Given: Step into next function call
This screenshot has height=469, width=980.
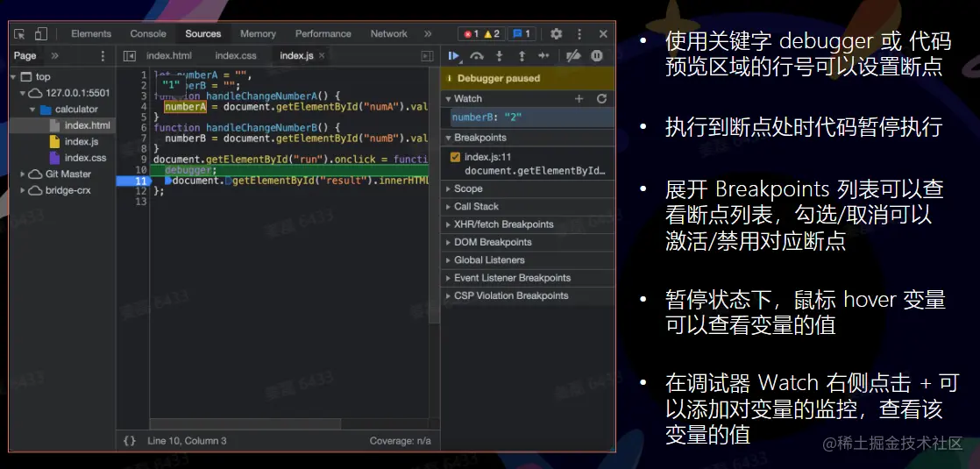Looking at the screenshot, I should pyautogui.click(x=500, y=55).
